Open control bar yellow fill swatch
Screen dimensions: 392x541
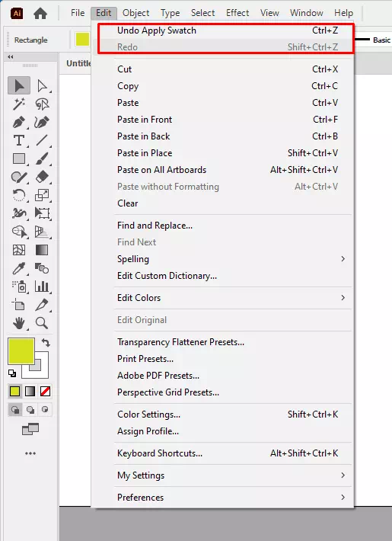(x=83, y=40)
